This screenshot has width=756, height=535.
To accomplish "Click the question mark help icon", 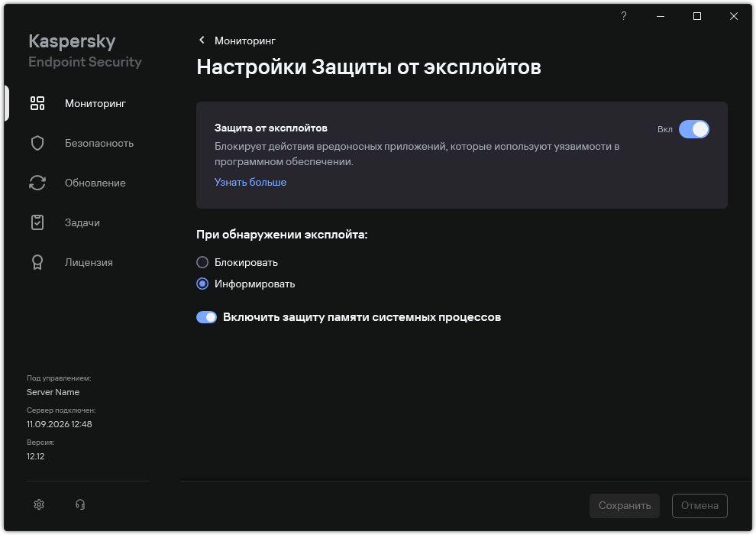I will [624, 16].
